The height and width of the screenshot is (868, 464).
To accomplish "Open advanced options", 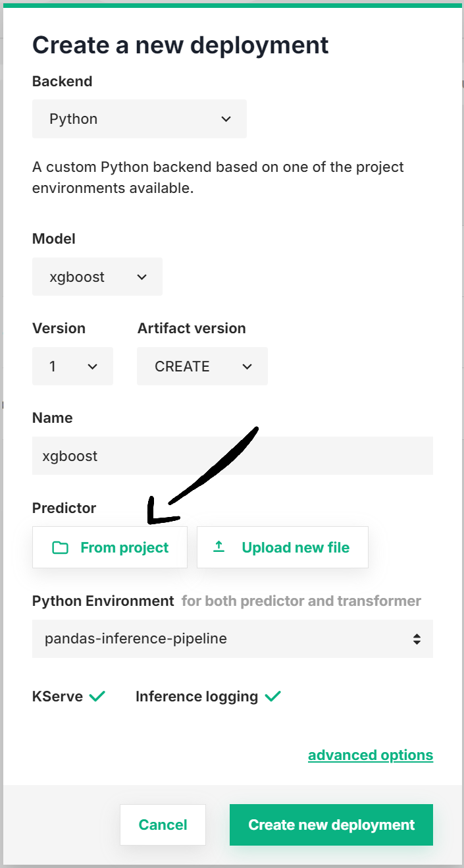I will 370,755.
